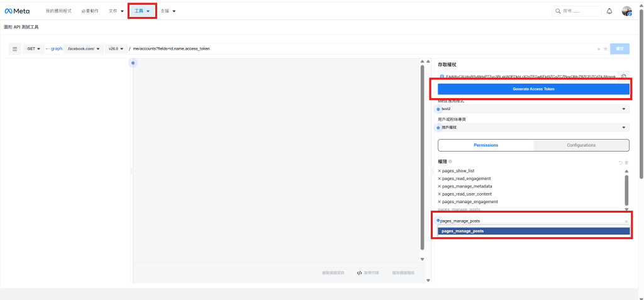Click the Meta logo
This screenshot has width=644, height=300.
tap(17, 11)
